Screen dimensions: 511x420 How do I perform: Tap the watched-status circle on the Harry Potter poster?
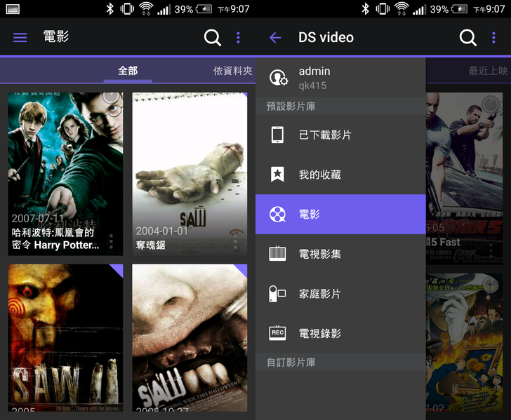pyautogui.click(x=111, y=97)
